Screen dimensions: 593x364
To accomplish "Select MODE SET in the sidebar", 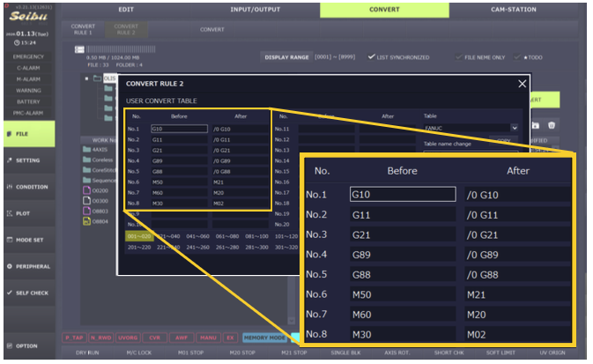I will (26, 240).
